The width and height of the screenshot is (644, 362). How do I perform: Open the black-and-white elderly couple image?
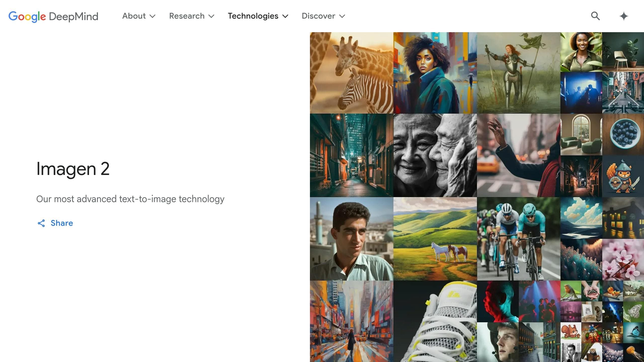pyautogui.click(x=435, y=155)
